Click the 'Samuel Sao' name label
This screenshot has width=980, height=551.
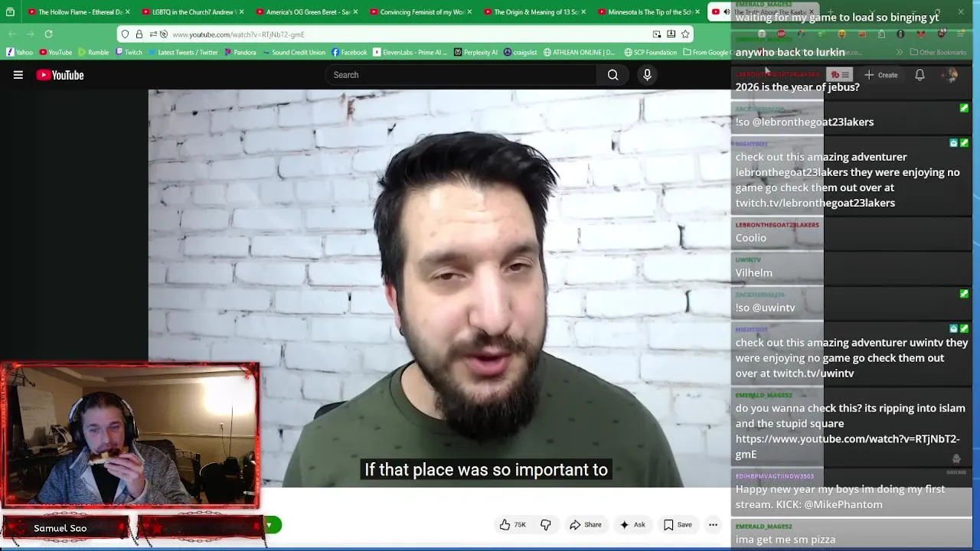[60, 528]
